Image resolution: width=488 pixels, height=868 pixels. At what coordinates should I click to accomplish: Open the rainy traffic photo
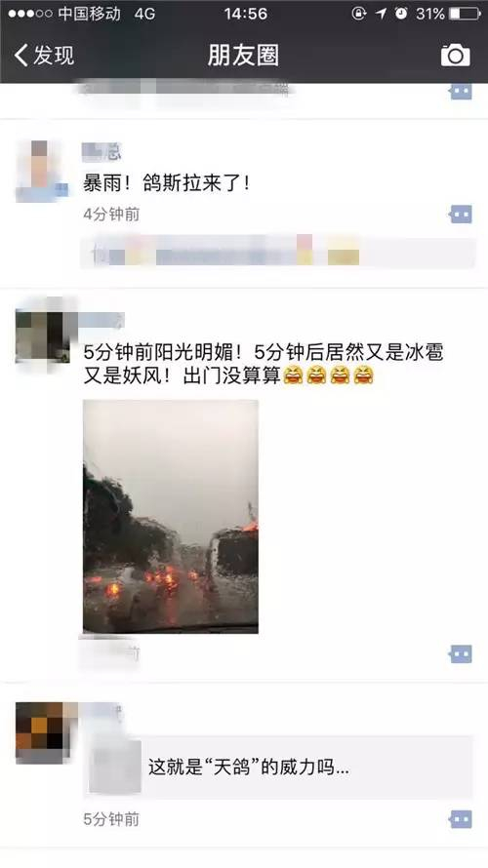pos(171,517)
